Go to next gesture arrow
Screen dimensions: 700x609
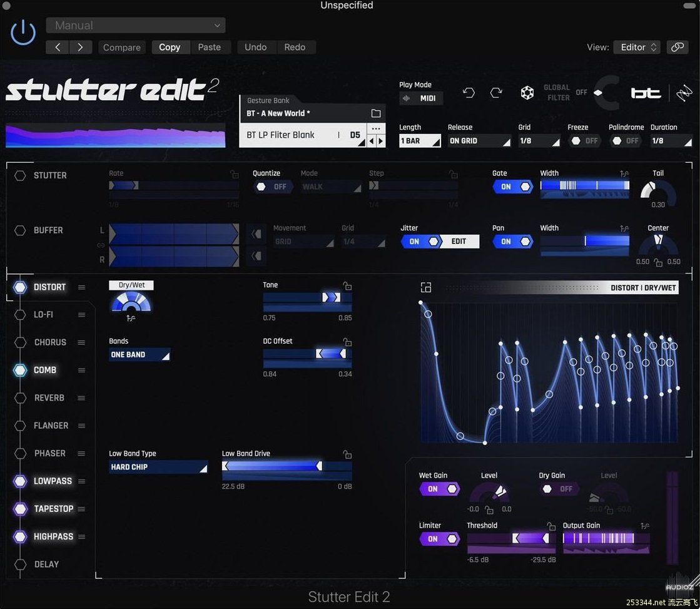(380, 141)
